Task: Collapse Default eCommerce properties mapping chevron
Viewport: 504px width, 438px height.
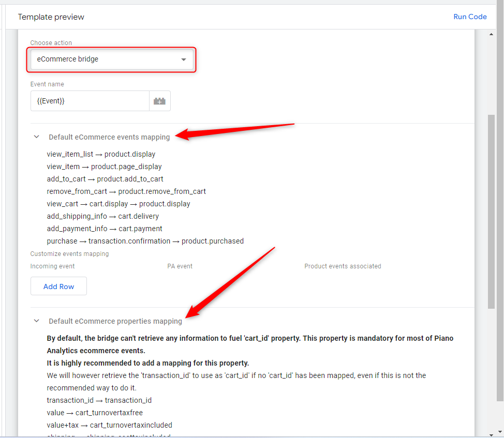Action: pyautogui.click(x=36, y=321)
